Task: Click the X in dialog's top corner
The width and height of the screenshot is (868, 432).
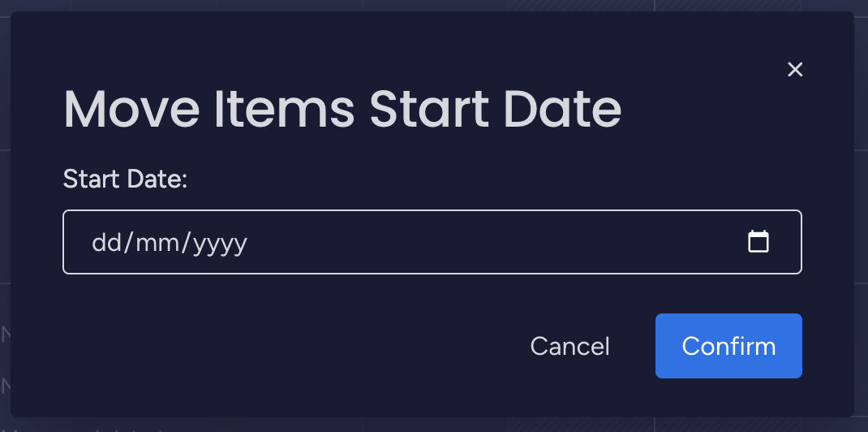Action: [795, 70]
